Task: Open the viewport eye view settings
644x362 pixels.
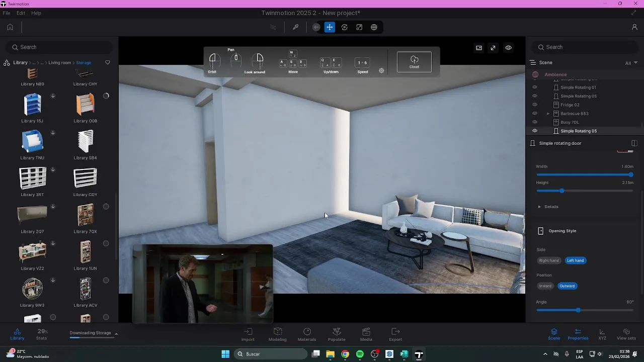Action: (x=509, y=48)
